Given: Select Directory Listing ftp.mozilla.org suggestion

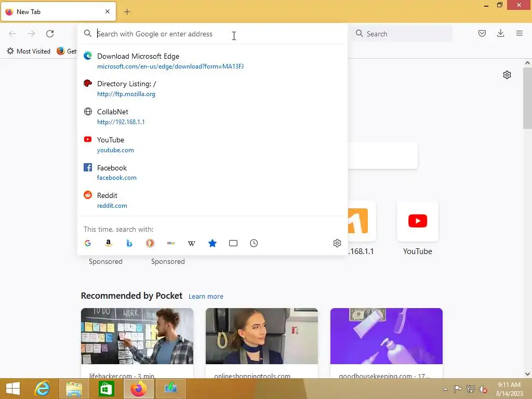Looking at the screenshot, I should [212, 88].
